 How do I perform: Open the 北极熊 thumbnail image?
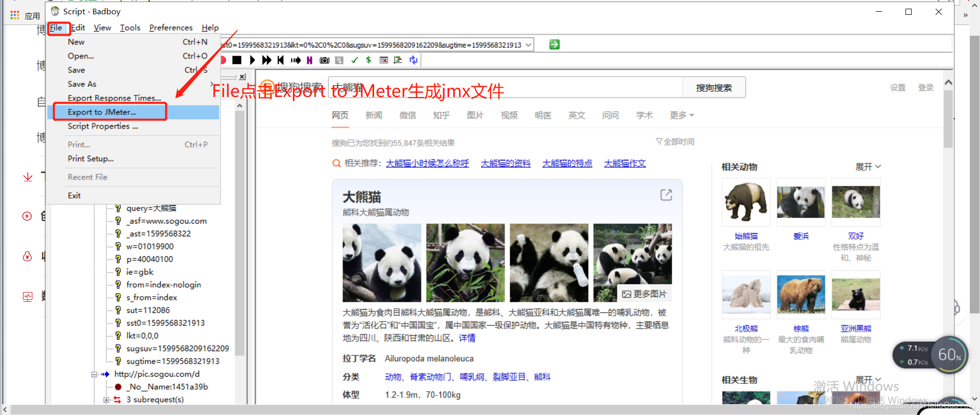(x=746, y=295)
